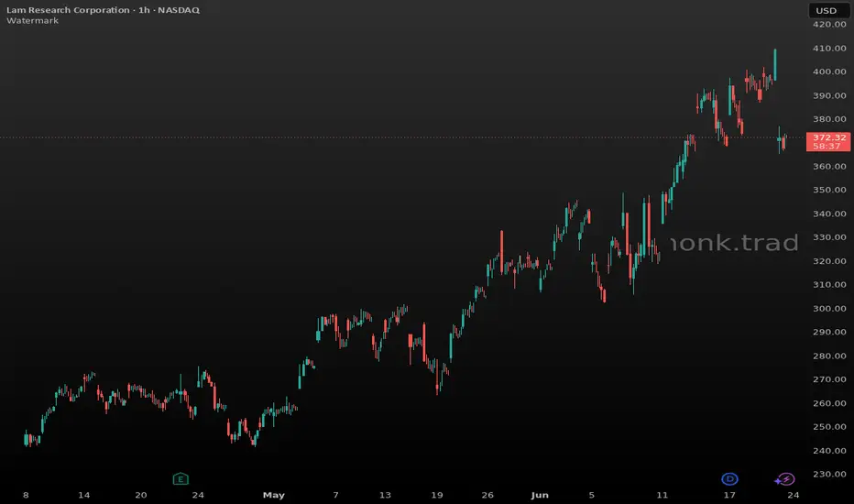
Task: Click the 270.00 price axis label
Action: 829,379
